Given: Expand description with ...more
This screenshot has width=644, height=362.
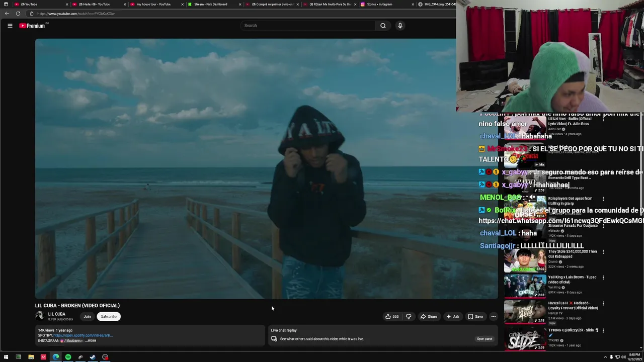Looking at the screenshot, I should coord(91,341).
